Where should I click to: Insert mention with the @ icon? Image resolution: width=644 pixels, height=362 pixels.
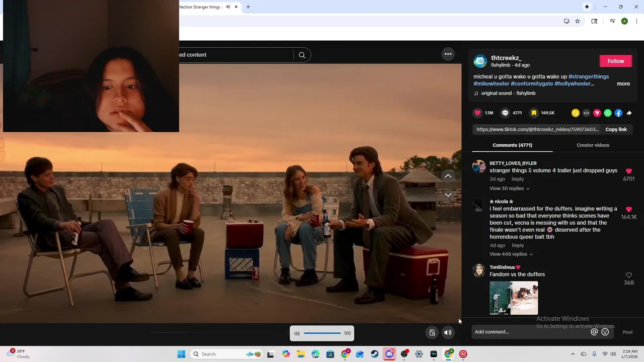(594, 332)
